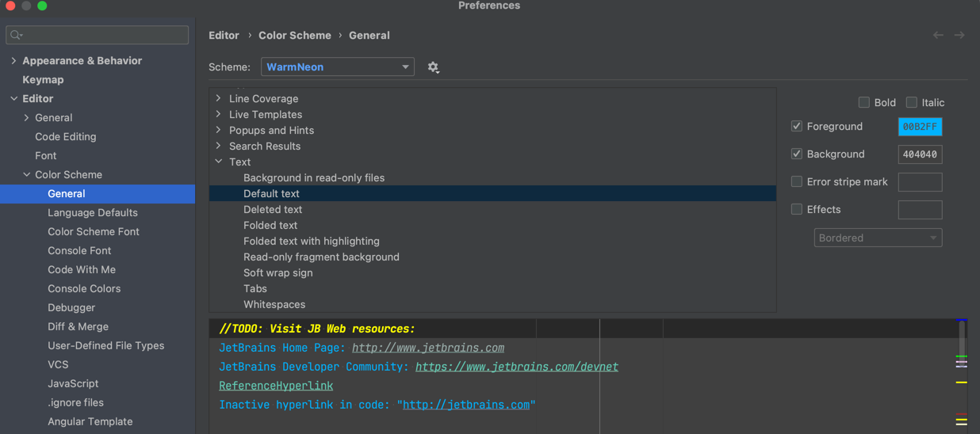Navigate back with the left arrow

pyautogui.click(x=938, y=36)
